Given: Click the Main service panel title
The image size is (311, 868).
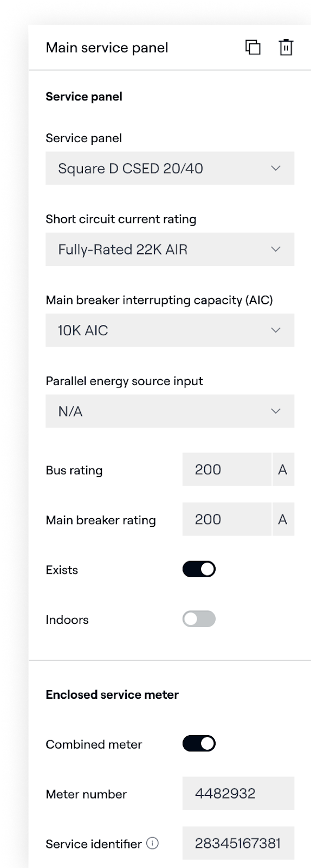Looking at the screenshot, I should [107, 48].
